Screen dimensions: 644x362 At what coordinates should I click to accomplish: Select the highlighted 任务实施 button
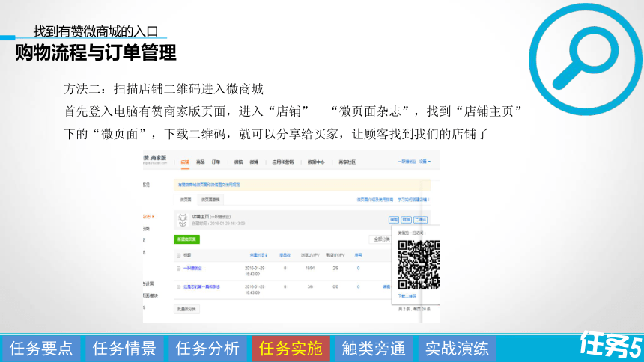291,349
